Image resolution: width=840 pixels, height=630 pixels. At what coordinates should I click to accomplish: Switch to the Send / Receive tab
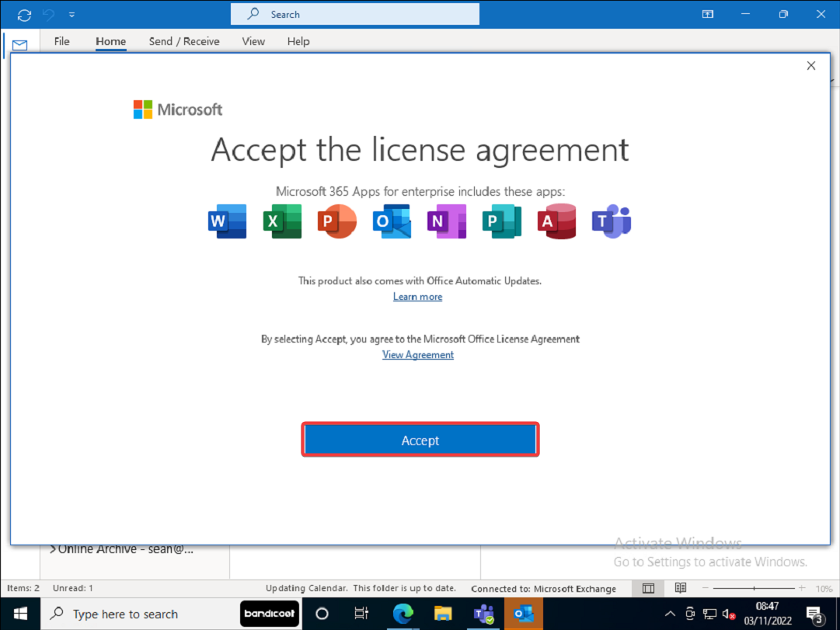183,41
